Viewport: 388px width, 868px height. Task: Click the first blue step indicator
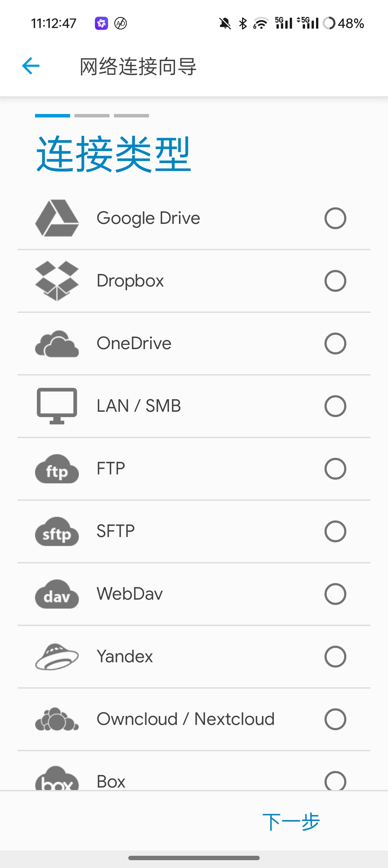coord(53,116)
